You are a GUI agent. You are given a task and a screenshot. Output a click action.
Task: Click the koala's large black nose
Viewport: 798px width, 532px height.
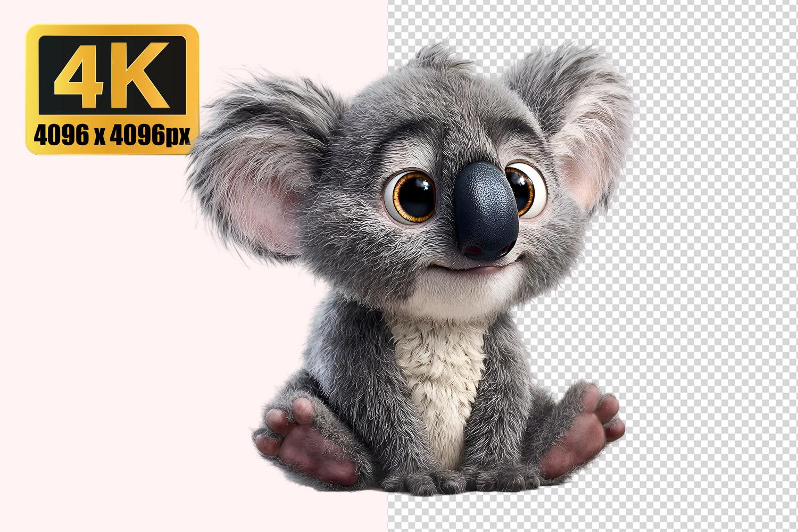pos(486,210)
